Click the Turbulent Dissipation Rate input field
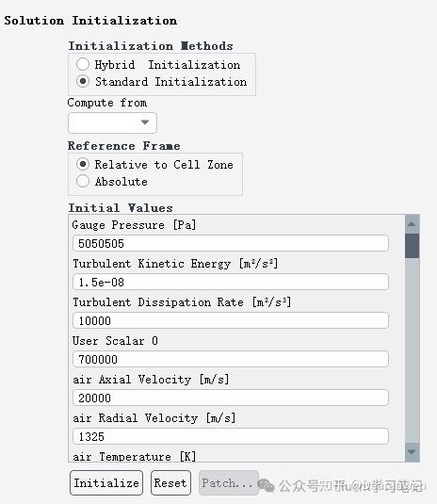The image size is (437, 504). click(231, 320)
